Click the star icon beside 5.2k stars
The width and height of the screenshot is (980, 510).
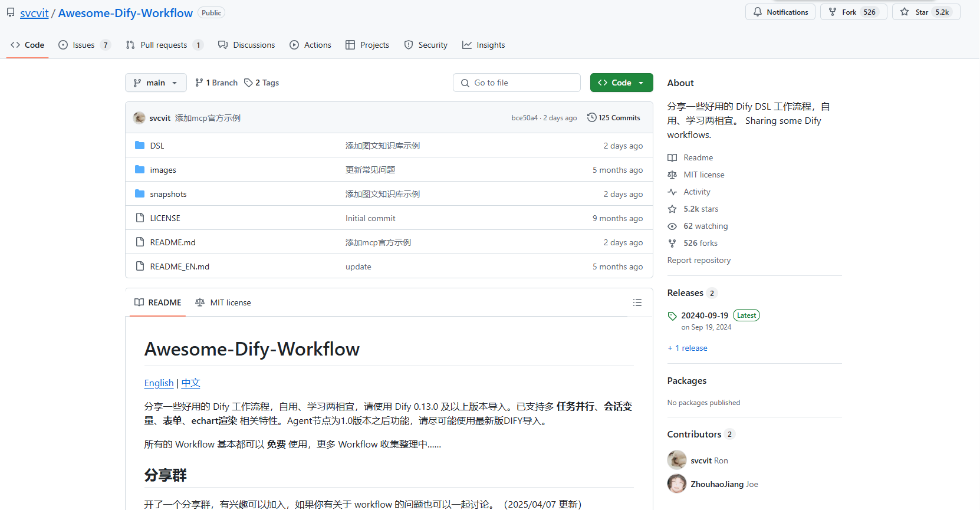point(672,209)
